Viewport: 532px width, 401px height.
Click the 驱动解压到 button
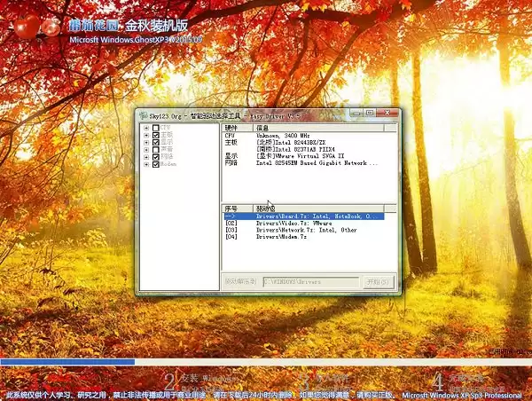tap(239, 281)
